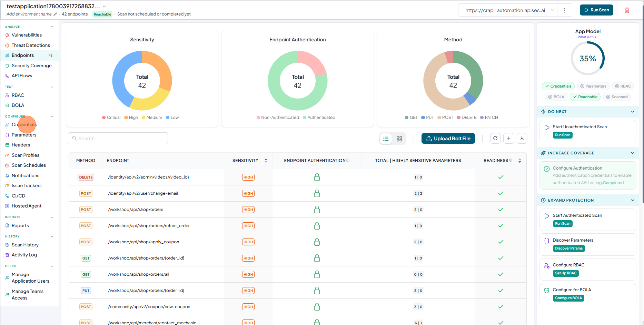This screenshot has height=325, width=644.
Task: Refresh the endpoints list
Action: (x=495, y=138)
